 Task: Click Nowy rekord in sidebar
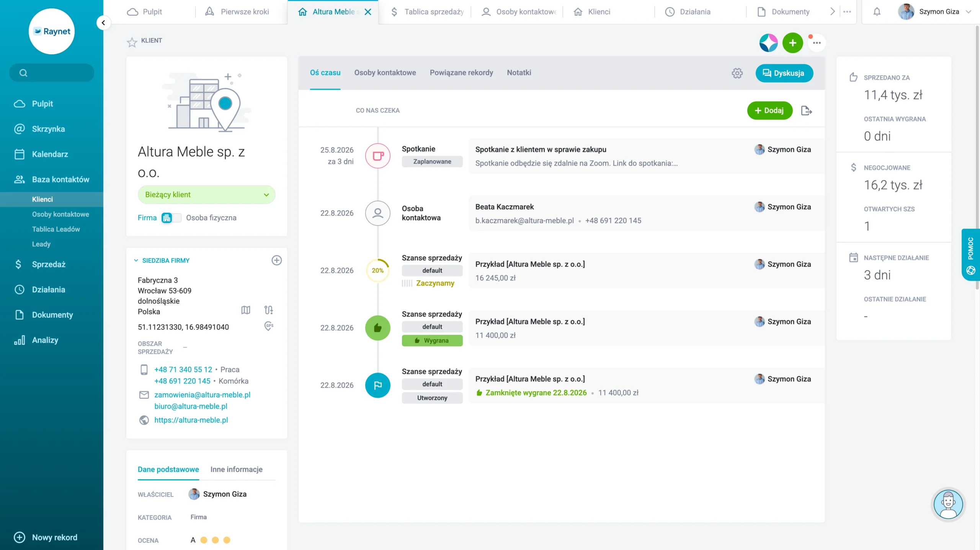[x=46, y=537]
